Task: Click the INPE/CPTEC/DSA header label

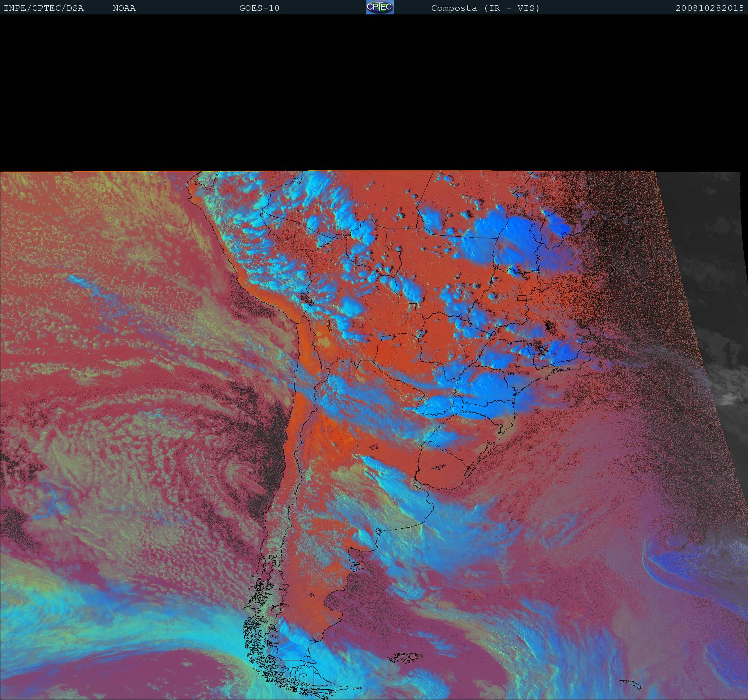Action: tap(44, 8)
